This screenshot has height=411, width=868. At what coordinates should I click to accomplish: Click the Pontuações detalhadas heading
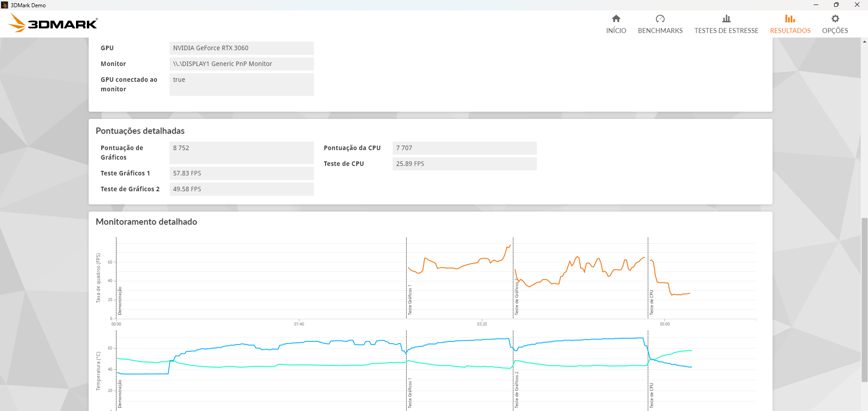pyautogui.click(x=140, y=131)
